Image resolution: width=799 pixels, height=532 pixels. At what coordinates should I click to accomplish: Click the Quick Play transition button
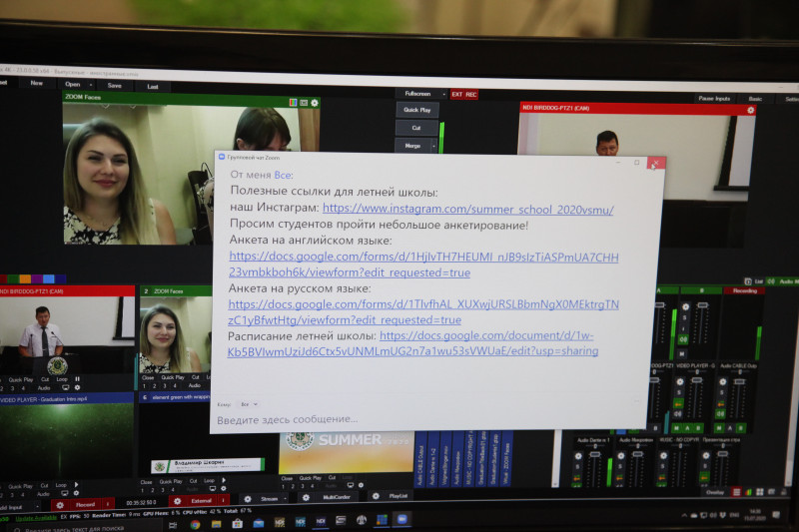click(x=417, y=110)
